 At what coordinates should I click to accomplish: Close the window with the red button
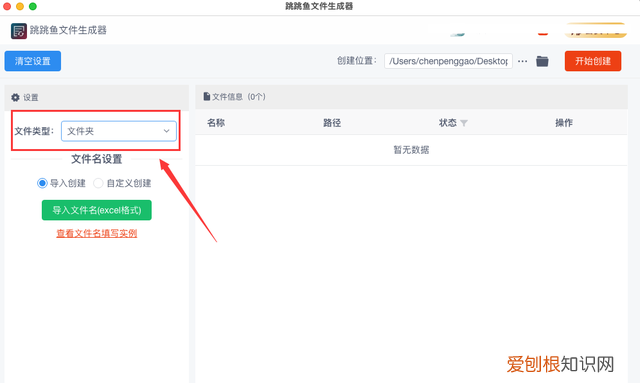coord(7,6)
